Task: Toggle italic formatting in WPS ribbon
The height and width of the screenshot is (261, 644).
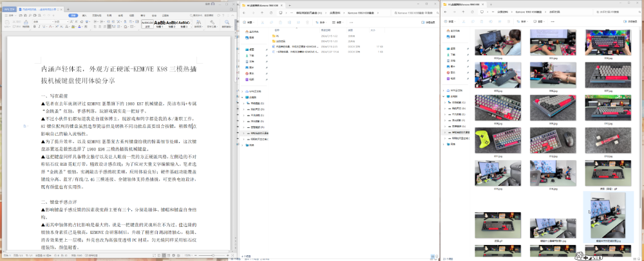Action: pyautogui.click(x=39, y=26)
